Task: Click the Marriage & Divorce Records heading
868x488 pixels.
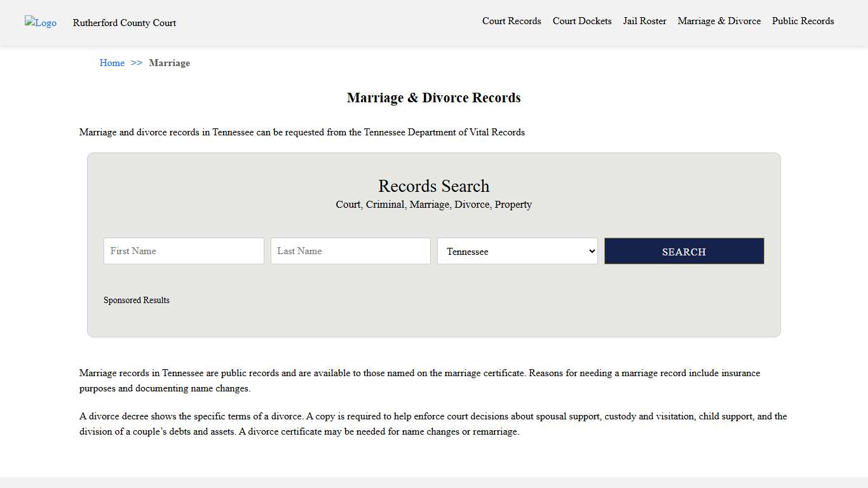Action: pos(433,97)
